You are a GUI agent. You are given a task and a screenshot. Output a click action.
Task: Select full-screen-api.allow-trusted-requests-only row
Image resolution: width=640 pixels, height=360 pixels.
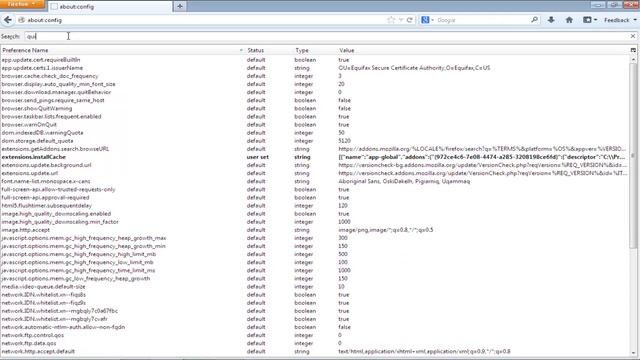click(x=315, y=189)
